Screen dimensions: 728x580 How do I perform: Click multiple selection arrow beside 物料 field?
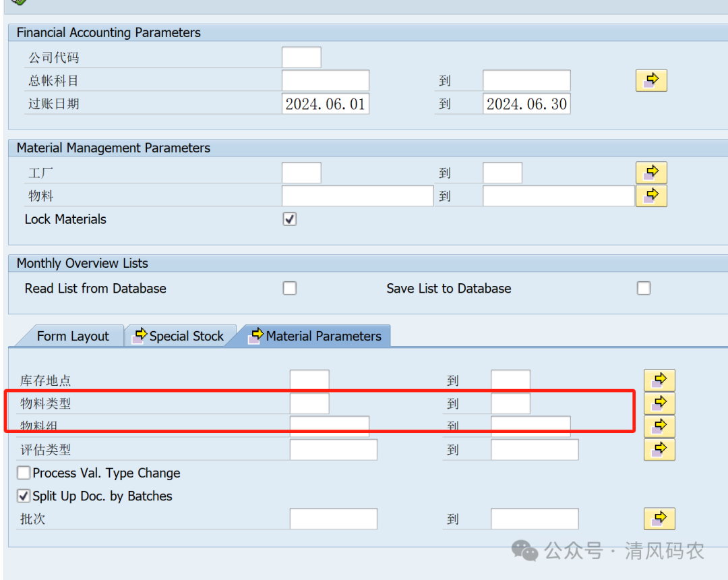pyautogui.click(x=651, y=196)
